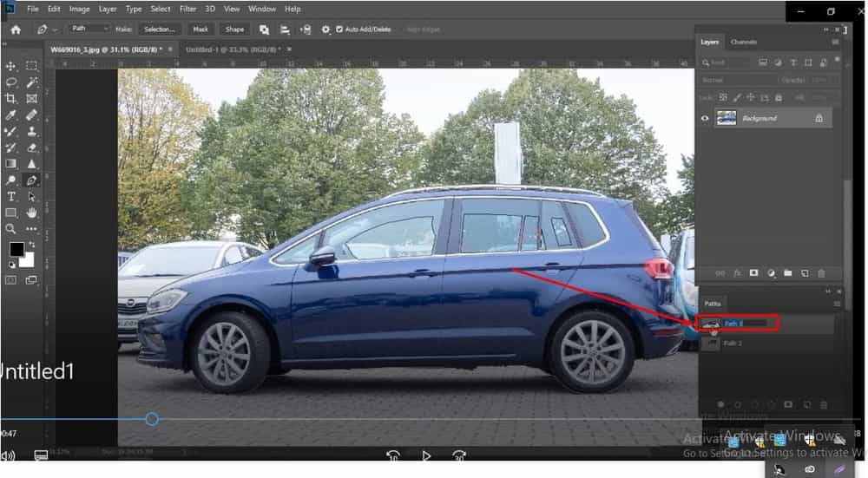Toggle lock transparent pixels icon

pos(723,97)
